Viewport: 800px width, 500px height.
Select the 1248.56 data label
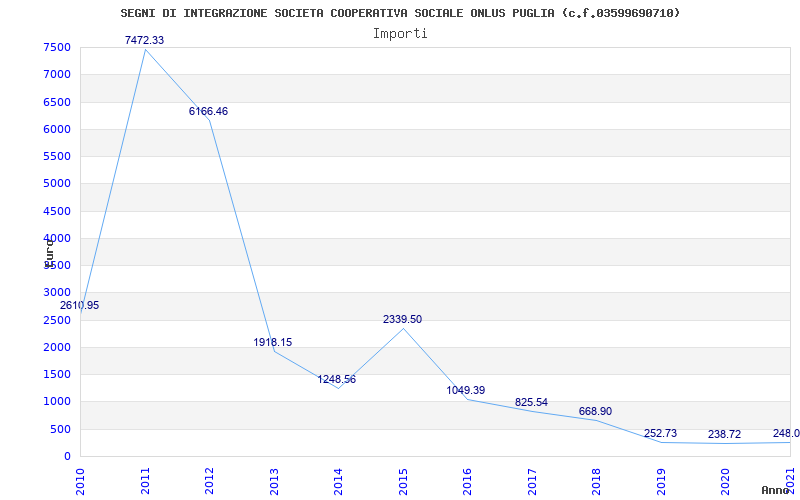337,380
